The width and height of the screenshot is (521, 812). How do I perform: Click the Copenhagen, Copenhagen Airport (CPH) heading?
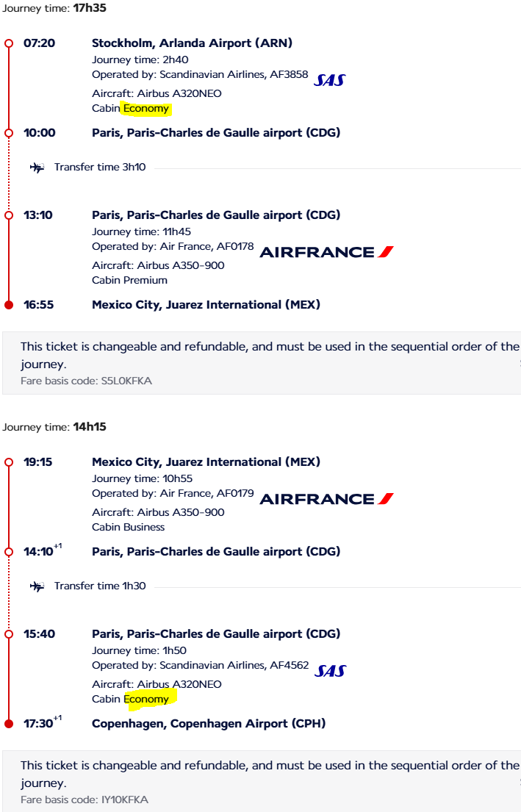[209, 724]
